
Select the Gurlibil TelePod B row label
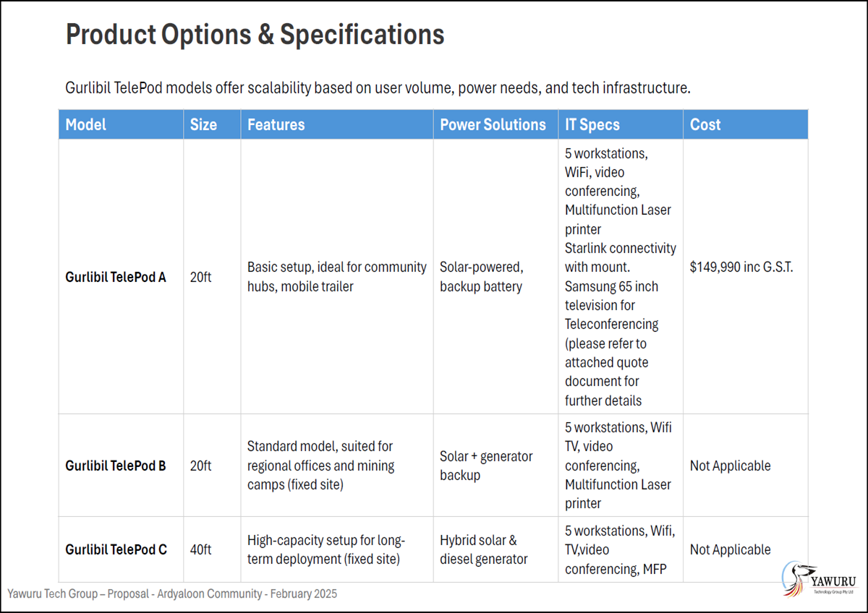coord(116,466)
